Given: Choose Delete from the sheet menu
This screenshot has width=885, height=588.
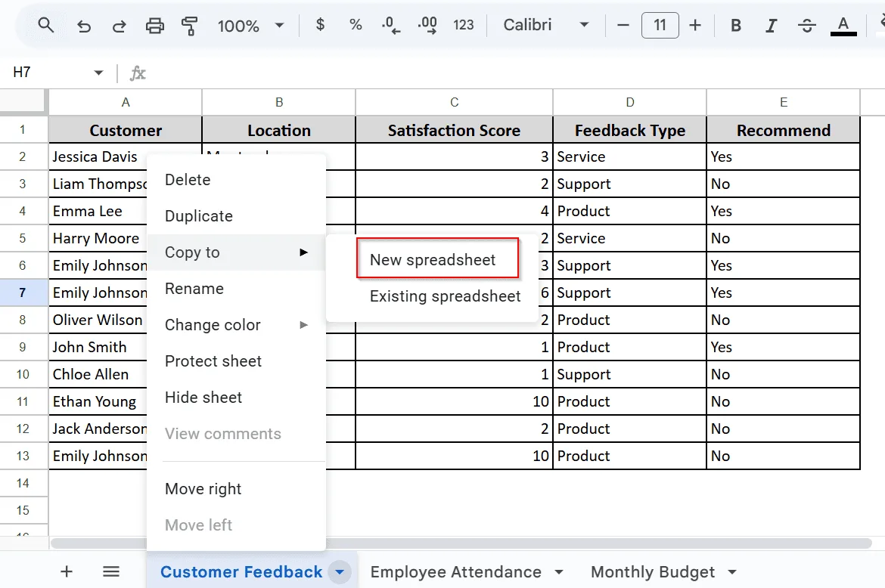Looking at the screenshot, I should tap(236, 180).
